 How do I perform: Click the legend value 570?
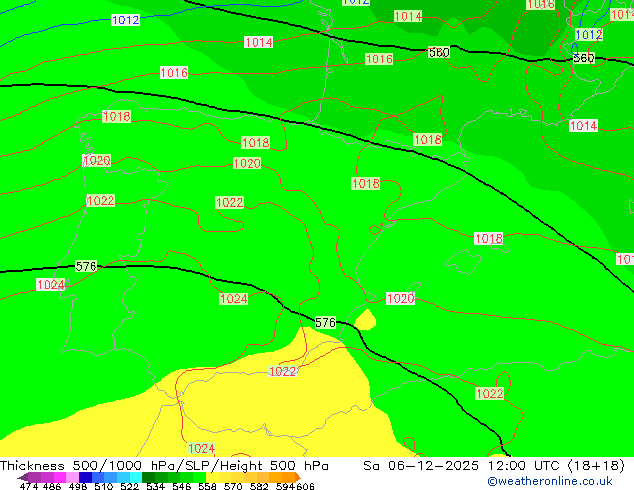coord(233,486)
